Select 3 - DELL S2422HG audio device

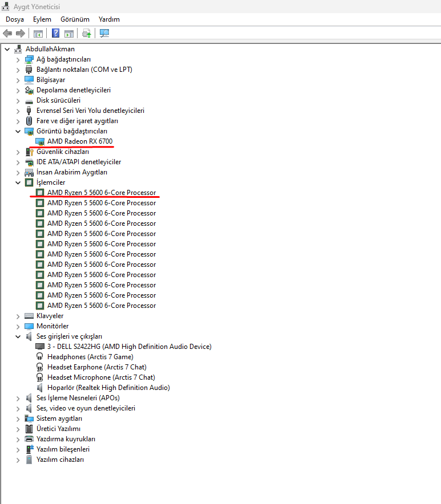pyautogui.click(x=130, y=347)
